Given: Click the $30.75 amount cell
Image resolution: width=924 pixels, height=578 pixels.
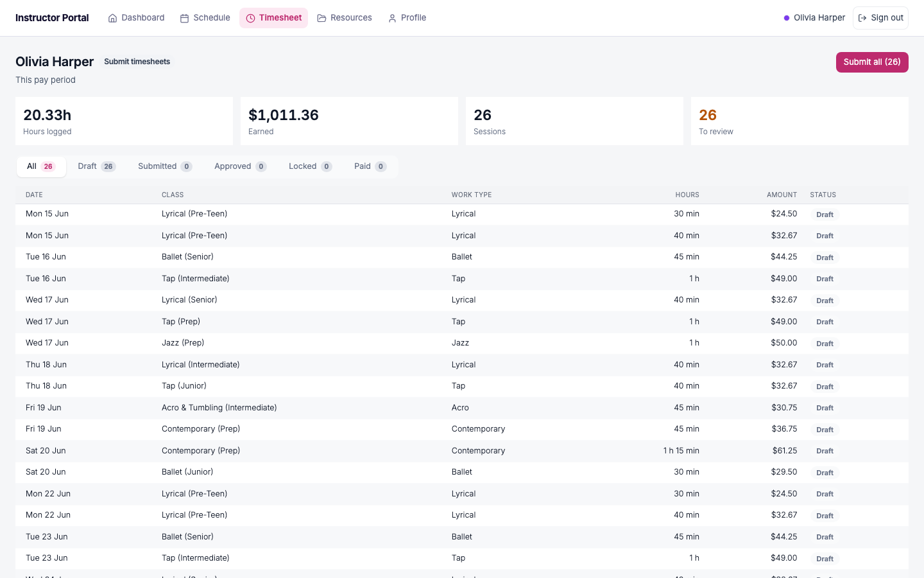Looking at the screenshot, I should tap(784, 408).
